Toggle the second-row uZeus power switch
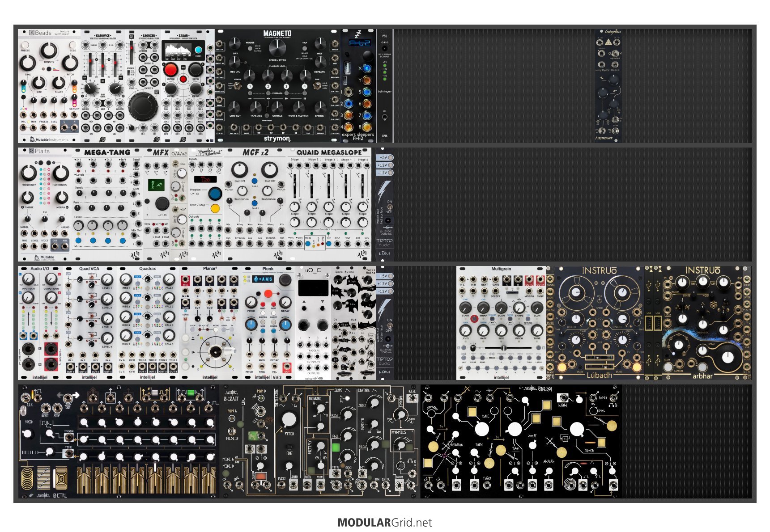This screenshot has height=532, width=770. tap(389, 207)
